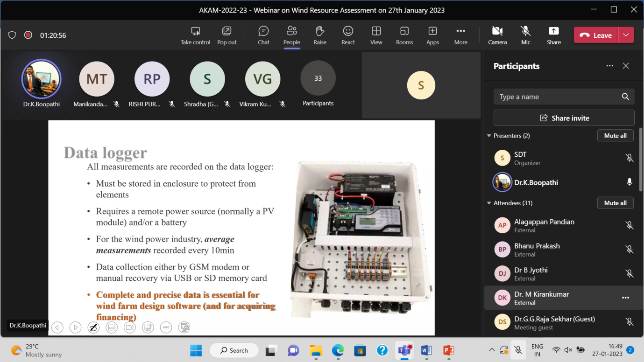
Task: Open Microsoft Edge from the taskbar
Action: [338, 350]
